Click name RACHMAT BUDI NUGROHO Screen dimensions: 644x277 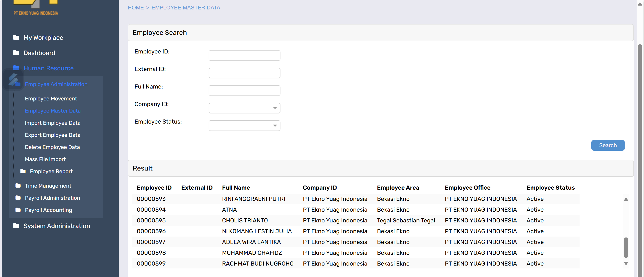click(x=258, y=264)
